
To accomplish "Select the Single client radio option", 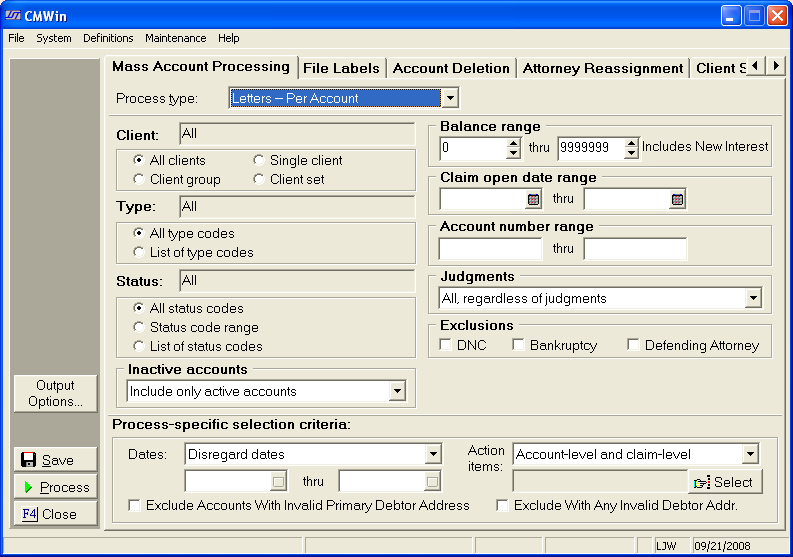I will pos(260,160).
